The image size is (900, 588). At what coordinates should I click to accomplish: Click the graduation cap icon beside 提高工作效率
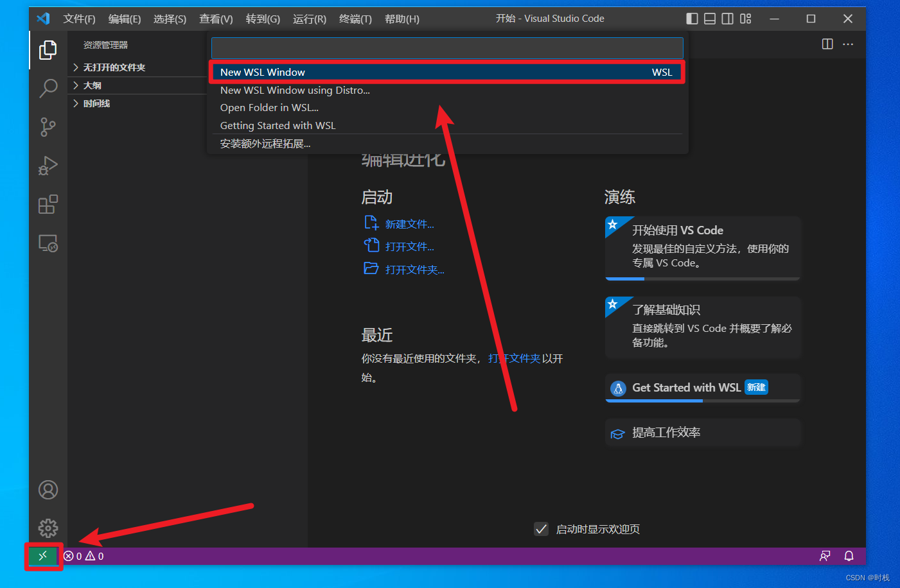(x=617, y=434)
